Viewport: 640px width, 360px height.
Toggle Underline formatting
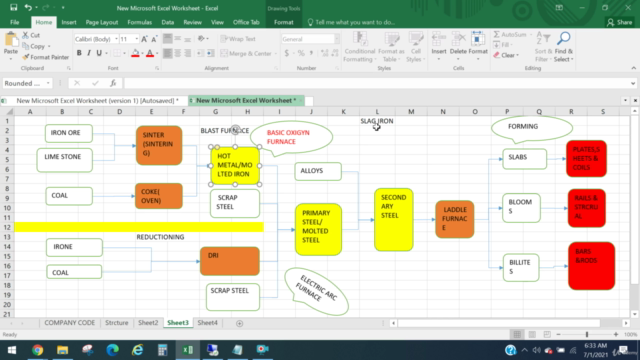coord(99,53)
